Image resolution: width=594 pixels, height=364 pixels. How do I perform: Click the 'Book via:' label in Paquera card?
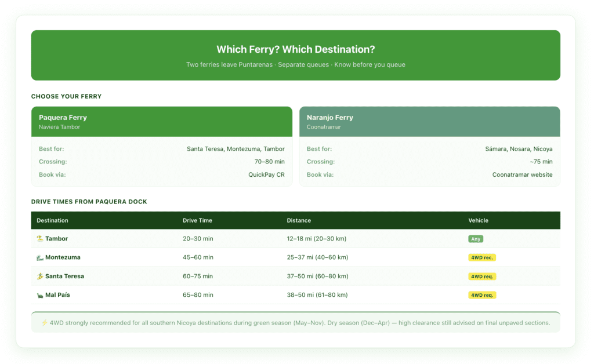coord(52,174)
